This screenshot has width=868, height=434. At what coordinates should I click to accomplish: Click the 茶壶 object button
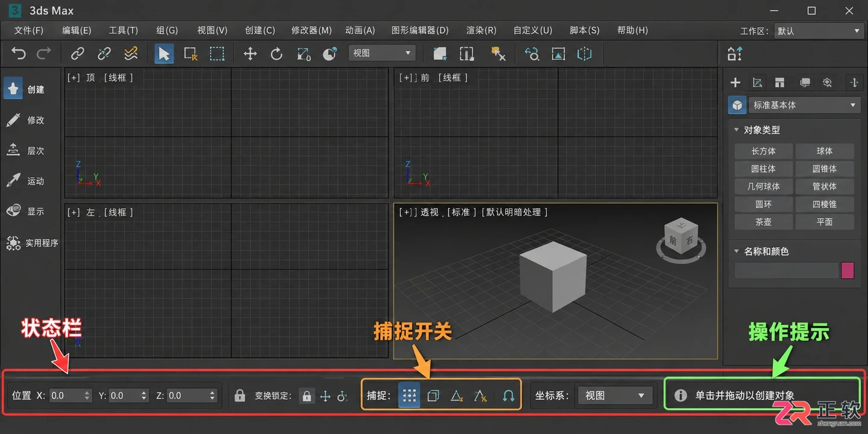763,222
